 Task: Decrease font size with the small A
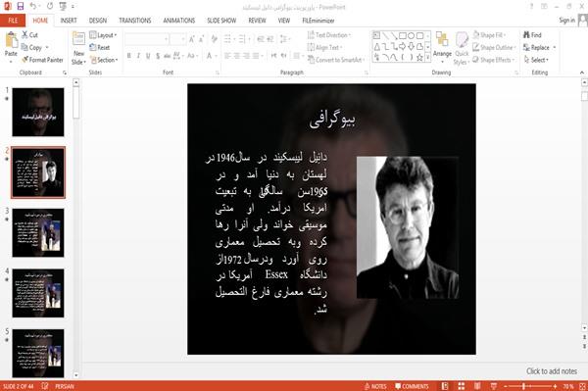coord(201,39)
